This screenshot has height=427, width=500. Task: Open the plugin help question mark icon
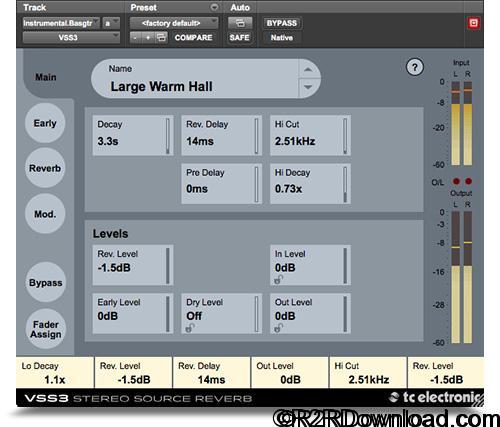[415, 67]
